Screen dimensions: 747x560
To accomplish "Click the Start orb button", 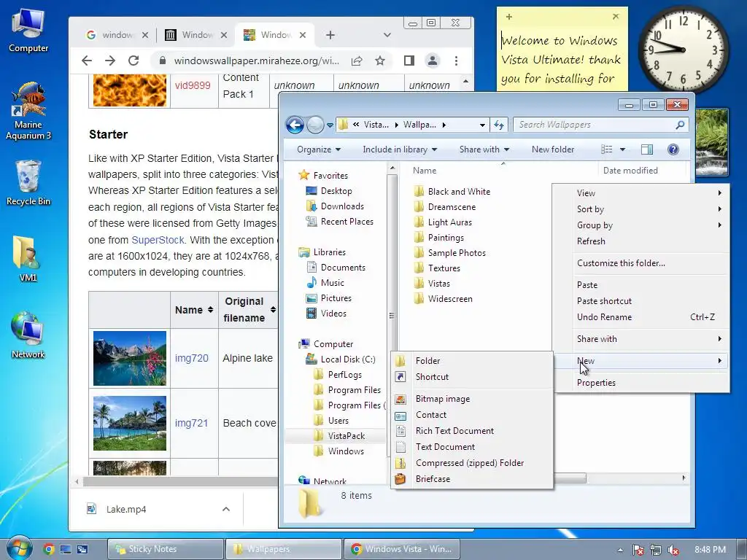I will point(19,548).
